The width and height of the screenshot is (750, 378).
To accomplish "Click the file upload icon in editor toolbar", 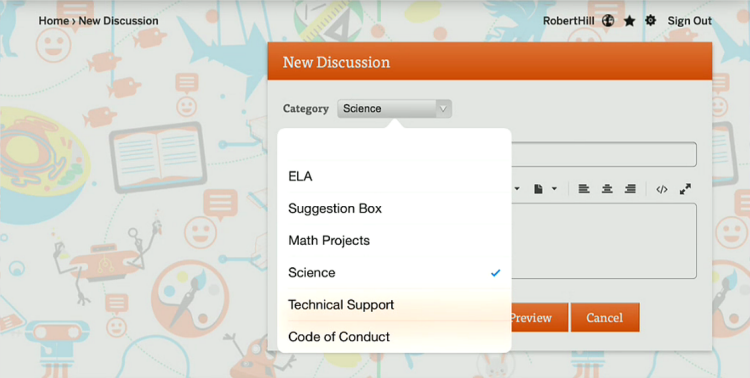I will [539, 189].
